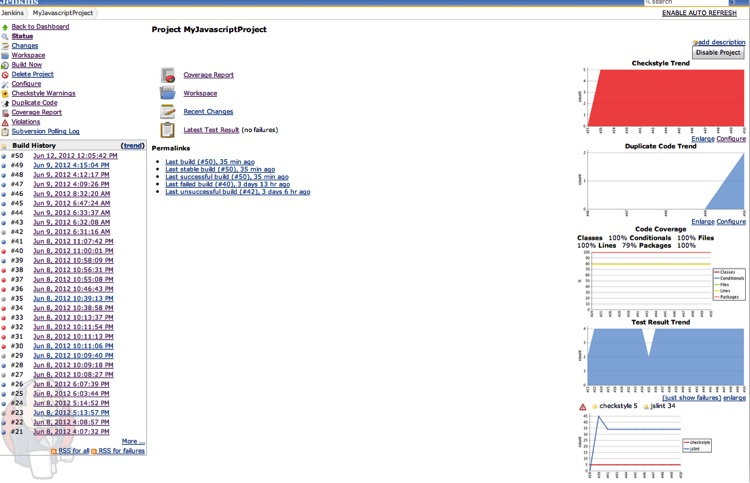Image resolution: width=750 pixels, height=483 pixels.
Task: Click the RSS for failures feed icon
Action: pyautogui.click(x=94, y=451)
